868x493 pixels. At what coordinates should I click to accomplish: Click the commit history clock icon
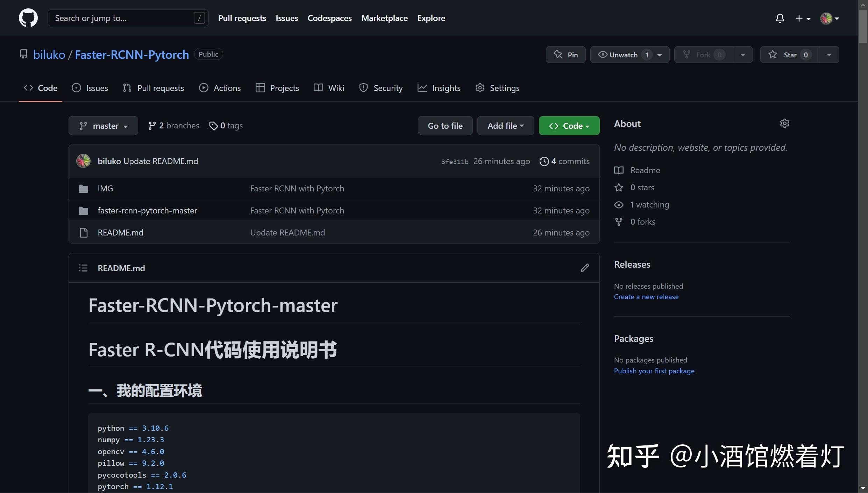point(544,161)
